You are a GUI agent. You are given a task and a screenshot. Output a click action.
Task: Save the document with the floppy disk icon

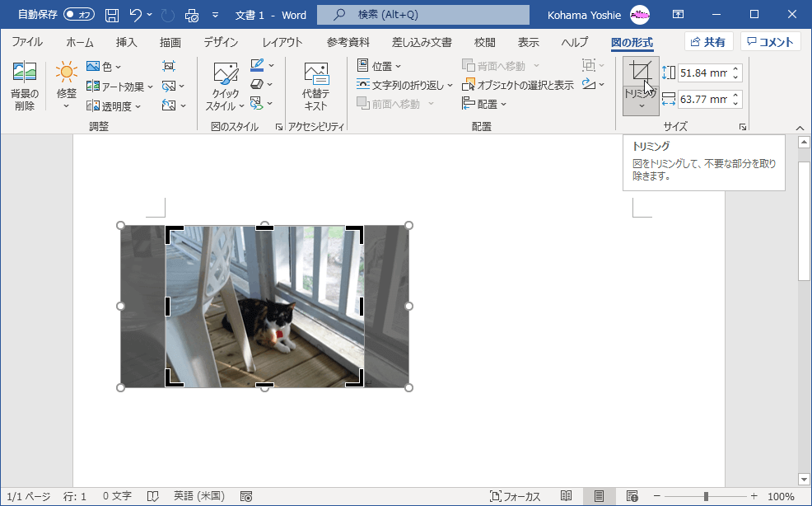tap(112, 15)
